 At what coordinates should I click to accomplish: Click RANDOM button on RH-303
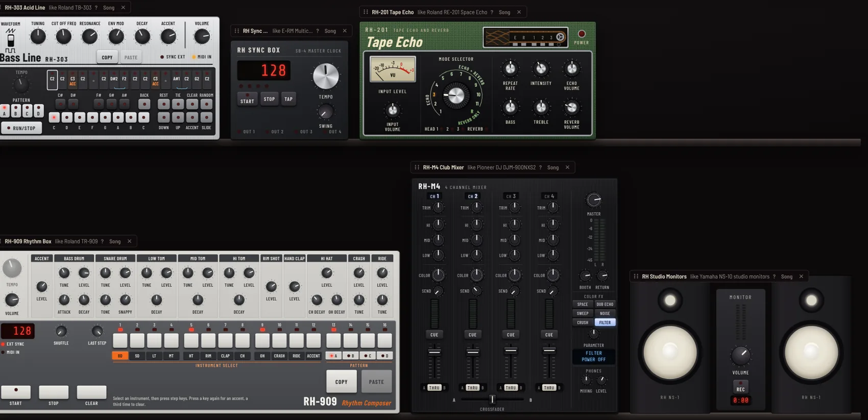click(x=206, y=104)
